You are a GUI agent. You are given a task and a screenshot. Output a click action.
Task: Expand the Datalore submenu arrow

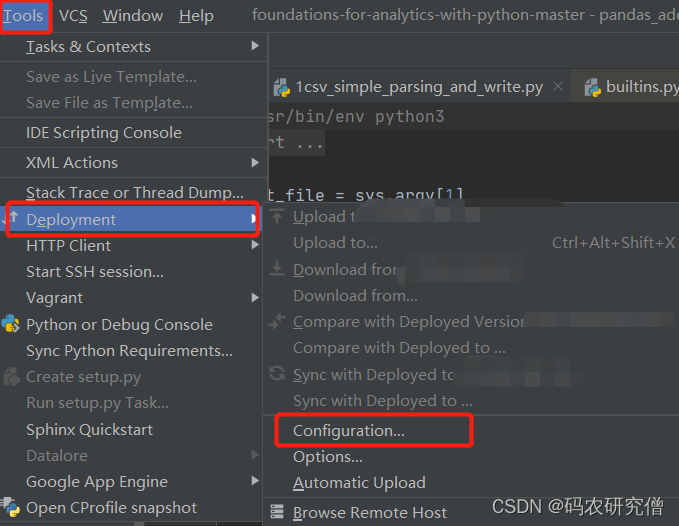click(255, 454)
